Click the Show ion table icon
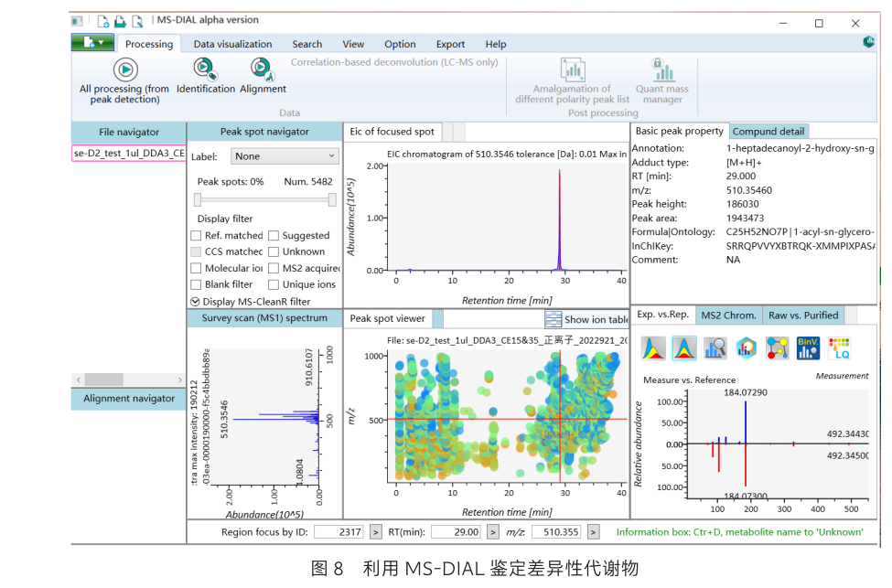 [x=553, y=319]
